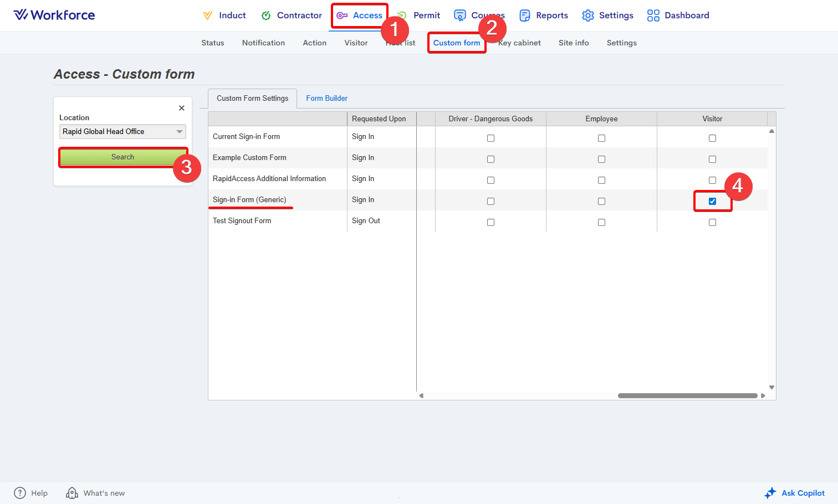Open the Key cabinet submenu
838x504 pixels.
[x=520, y=43]
